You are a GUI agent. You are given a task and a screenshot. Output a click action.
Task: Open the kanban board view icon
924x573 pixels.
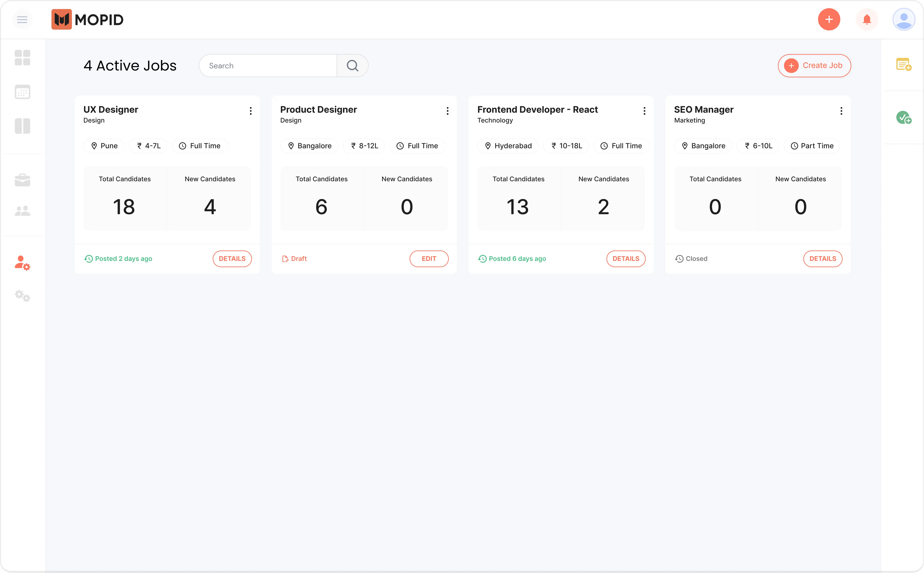point(22,126)
